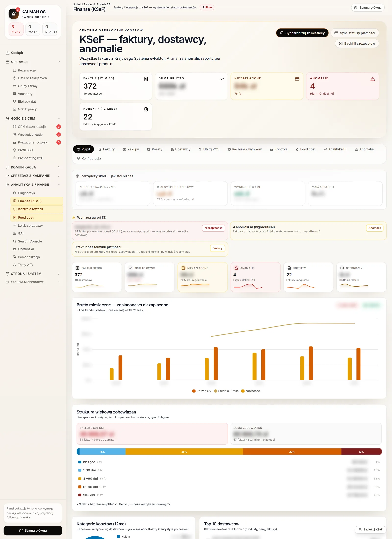Switch to the Konfiguracja tab
The image size is (392, 539).
click(89, 159)
